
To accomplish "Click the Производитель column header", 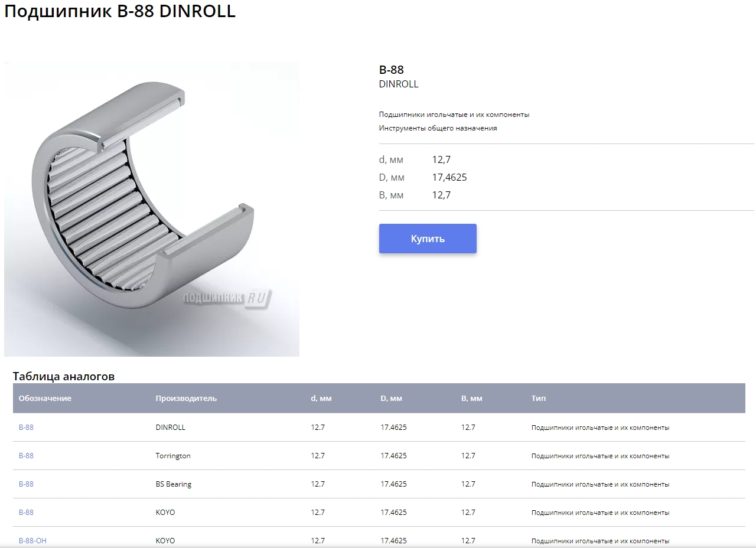I will pyautogui.click(x=186, y=399).
